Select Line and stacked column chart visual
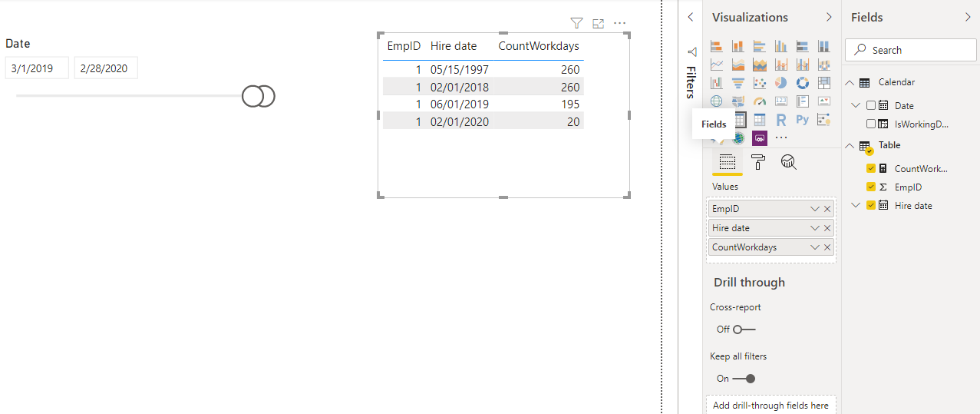The width and height of the screenshot is (980, 414). coord(781,65)
